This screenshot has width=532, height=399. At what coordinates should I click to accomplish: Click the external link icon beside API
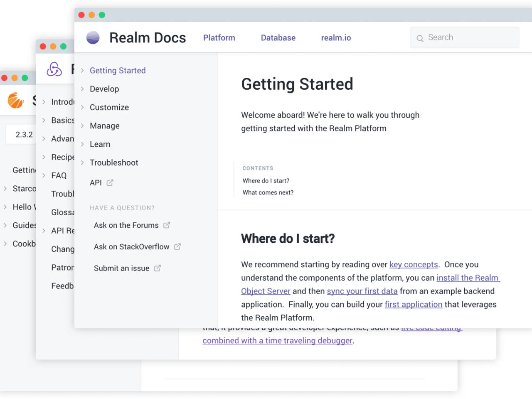tap(110, 182)
